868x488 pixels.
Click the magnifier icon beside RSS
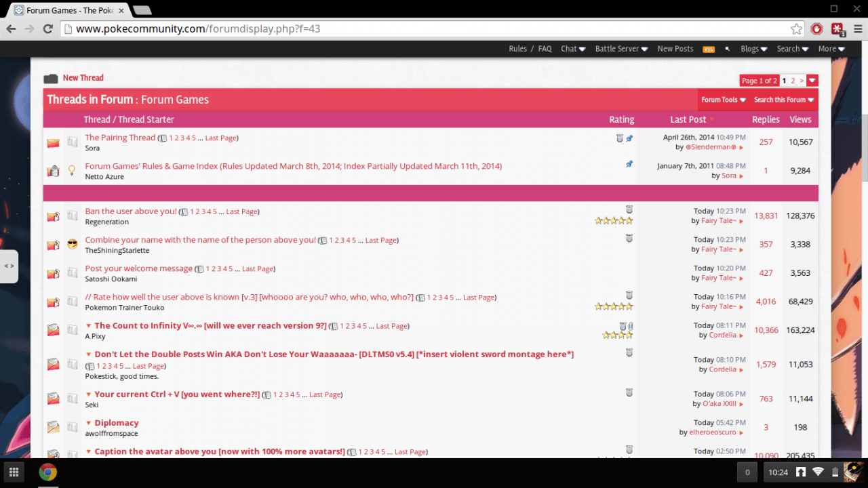click(x=728, y=49)
